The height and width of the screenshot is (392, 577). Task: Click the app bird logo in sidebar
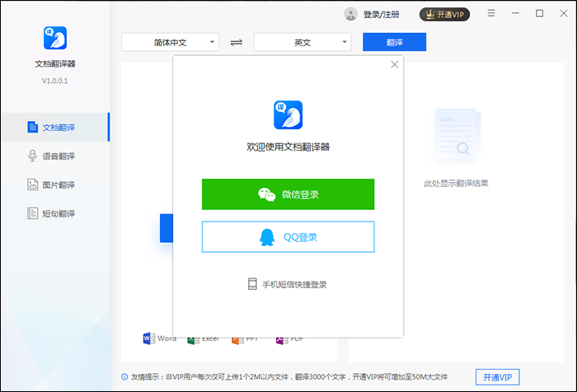point(55,38)
